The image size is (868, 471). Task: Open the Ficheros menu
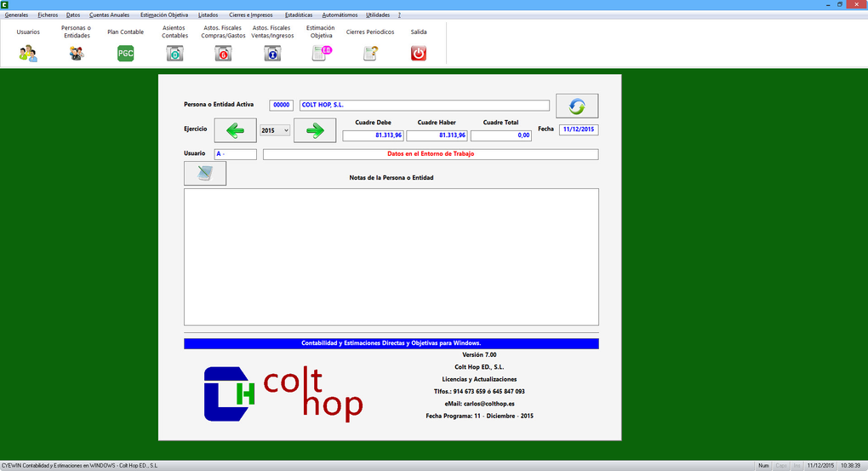[x=48, y=15]
